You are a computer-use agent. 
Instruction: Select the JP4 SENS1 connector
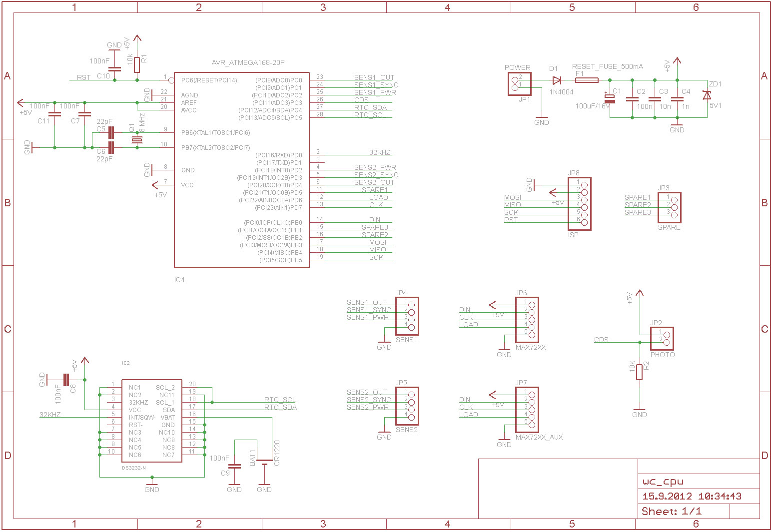[407, 316]
